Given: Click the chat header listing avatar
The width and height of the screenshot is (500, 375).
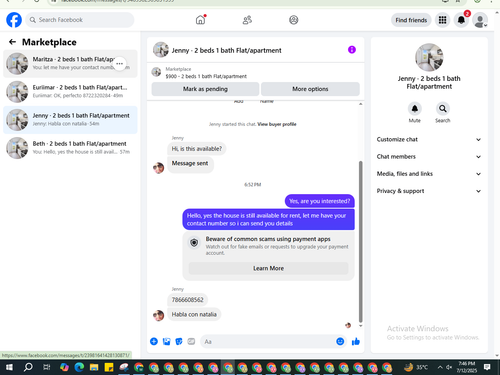Looking at the screenshot, I should coord(161,50).
